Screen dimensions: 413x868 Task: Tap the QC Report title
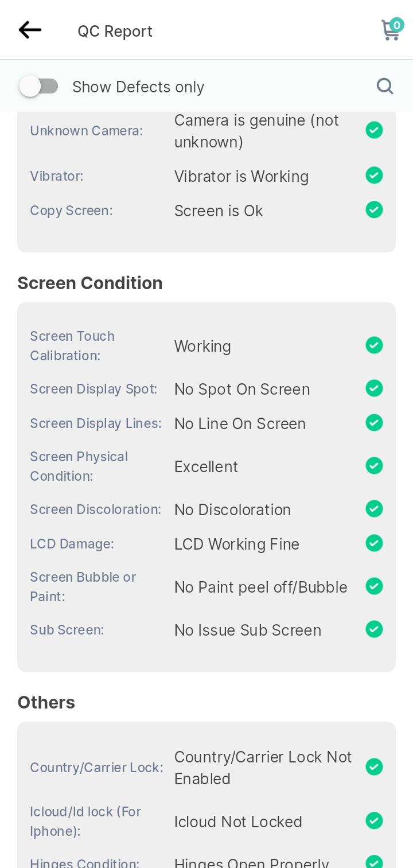point(115,31)
